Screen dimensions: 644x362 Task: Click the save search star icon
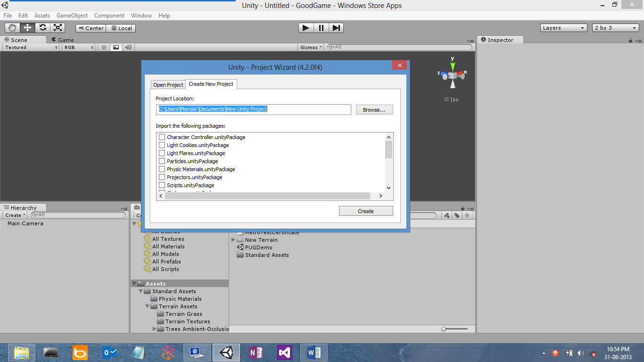click(x=467, y=215)
